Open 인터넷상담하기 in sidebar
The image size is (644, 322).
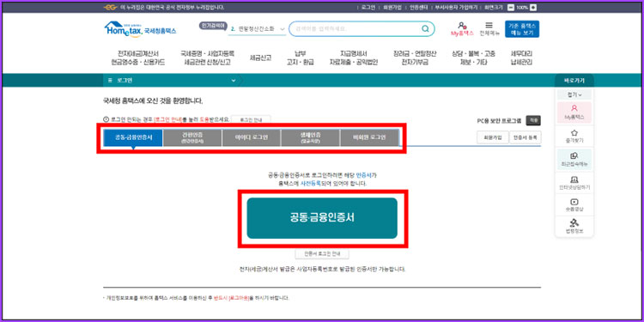(574, 183)
